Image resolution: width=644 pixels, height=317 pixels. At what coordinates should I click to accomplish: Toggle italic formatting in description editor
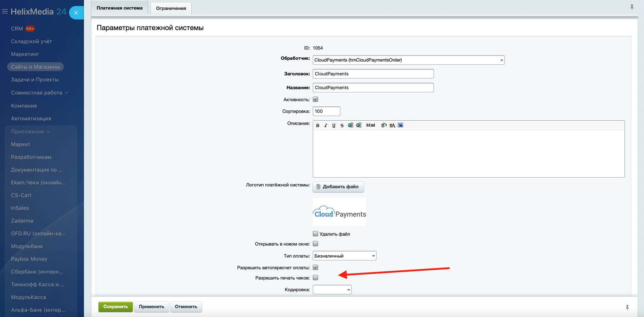(x=326, y=125)
